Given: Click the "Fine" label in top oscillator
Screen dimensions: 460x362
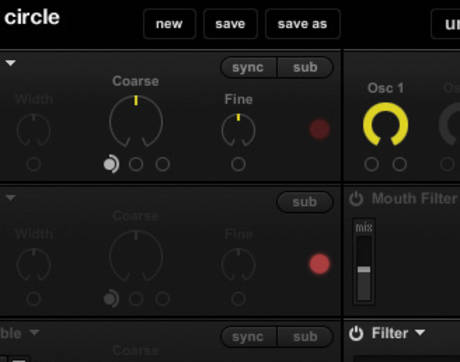Looking at the screenshot, I should click(x=239, y=99).
